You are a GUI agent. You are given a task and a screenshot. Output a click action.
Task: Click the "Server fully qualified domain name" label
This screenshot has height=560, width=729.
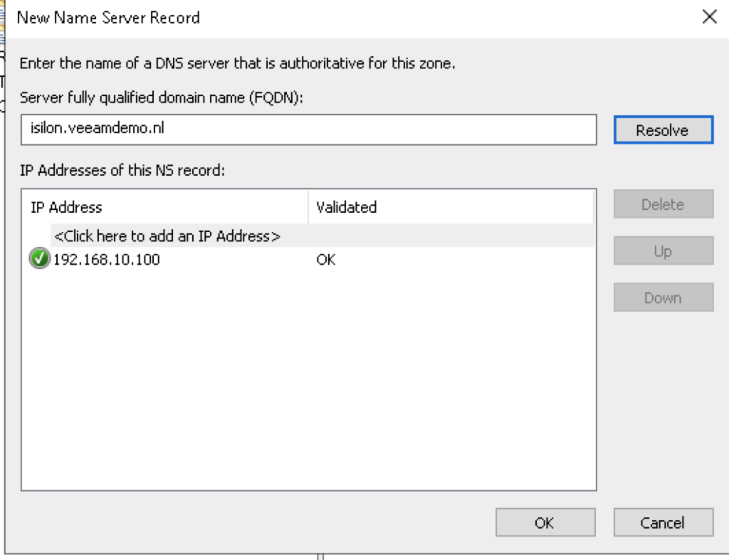162,98
